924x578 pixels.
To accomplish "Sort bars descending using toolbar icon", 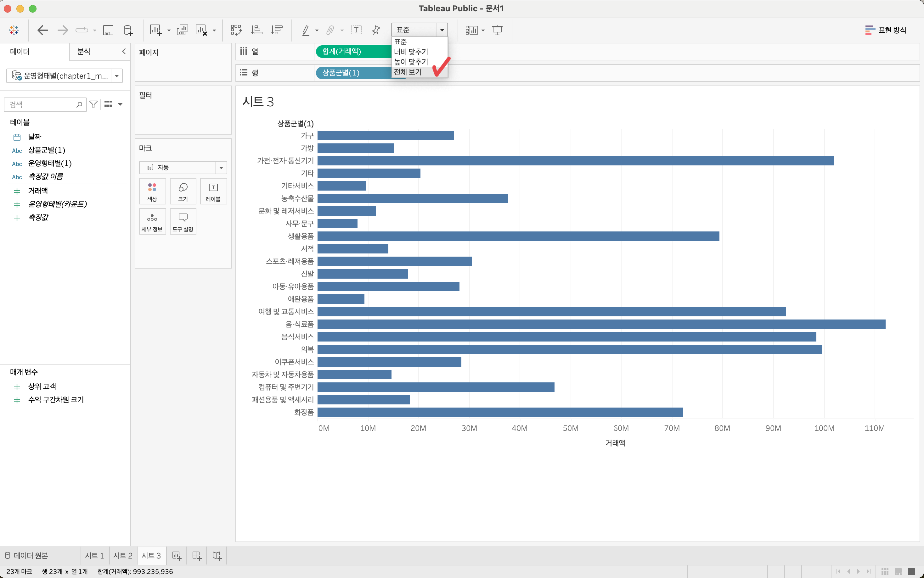I will pyautogui.click(x=277, y=30).
